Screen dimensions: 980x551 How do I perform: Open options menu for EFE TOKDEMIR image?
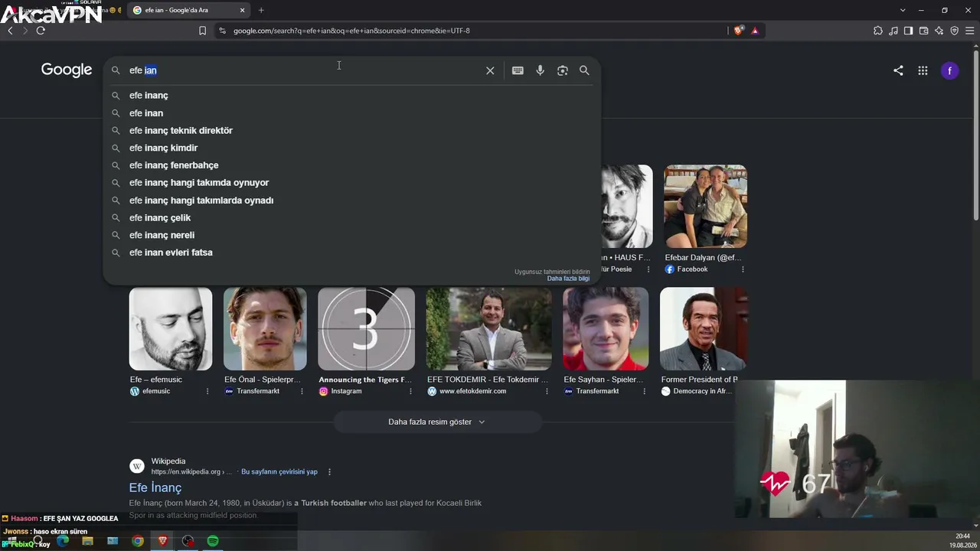coord(547,391)
